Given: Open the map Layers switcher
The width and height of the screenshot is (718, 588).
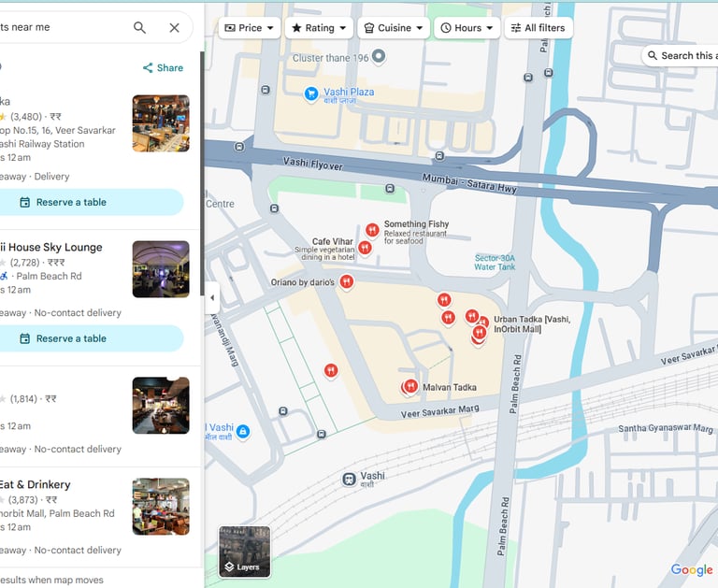Looking at the screenshot, I should point(245,552).
